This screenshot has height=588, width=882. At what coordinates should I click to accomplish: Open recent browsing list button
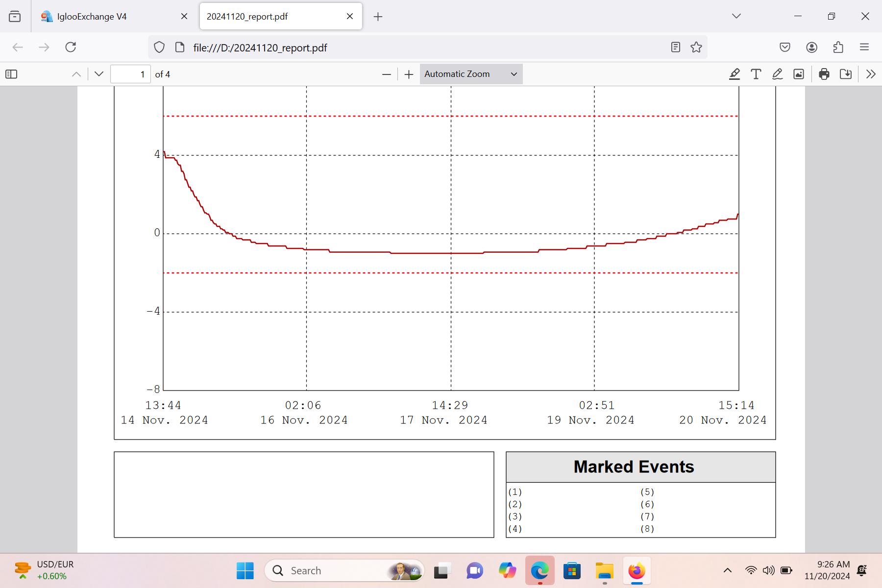15,16
